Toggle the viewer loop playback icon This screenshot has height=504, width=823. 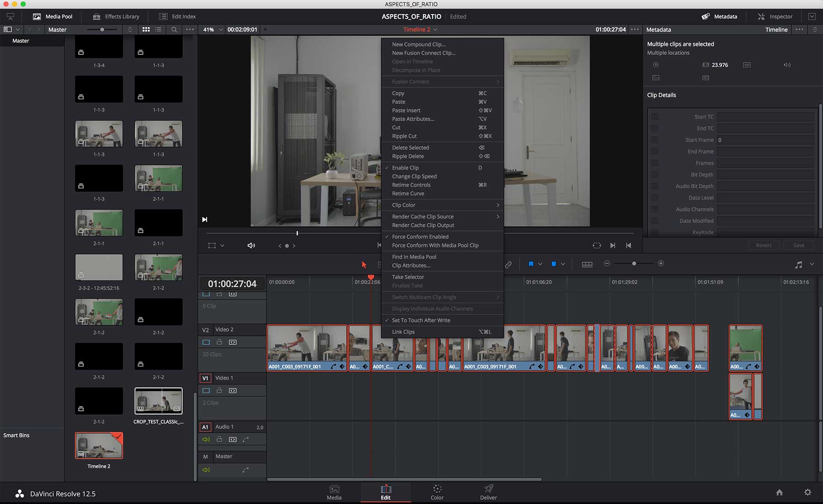tap(597, 245)
